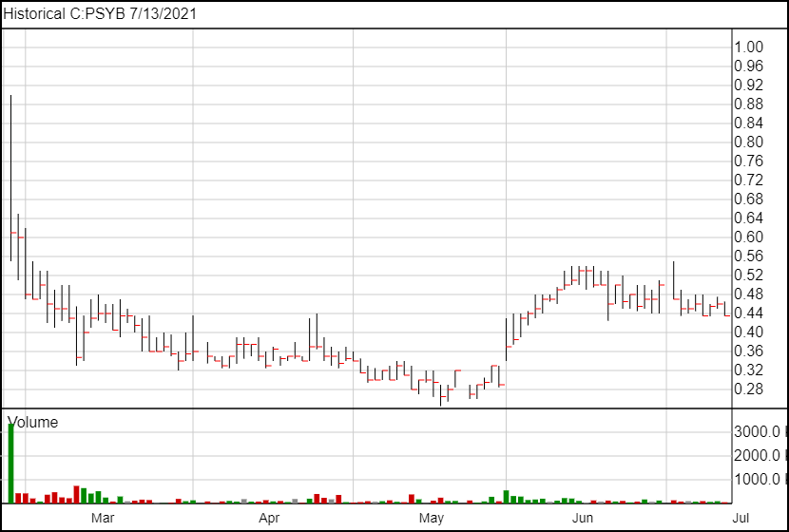Select the 0.56 price axis label
Viewport: 789px width, 532px height.
coord(749,256)
